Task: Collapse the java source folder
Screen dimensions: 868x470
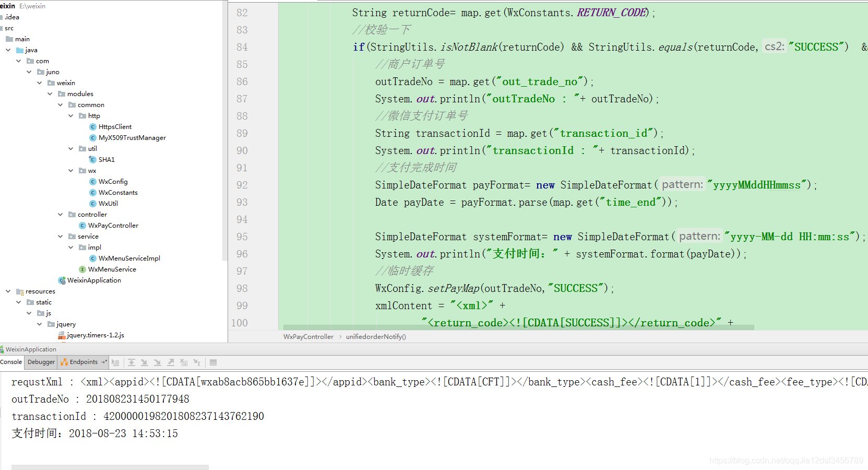Action: (8, 50)
